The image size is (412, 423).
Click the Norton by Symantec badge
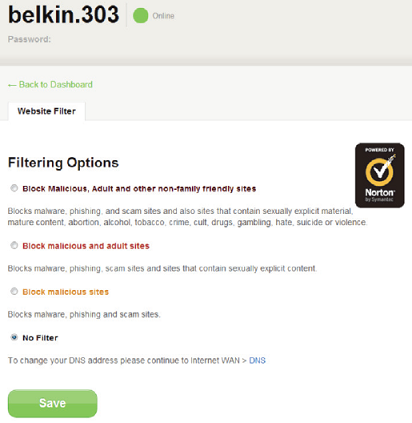pos(380,175)
